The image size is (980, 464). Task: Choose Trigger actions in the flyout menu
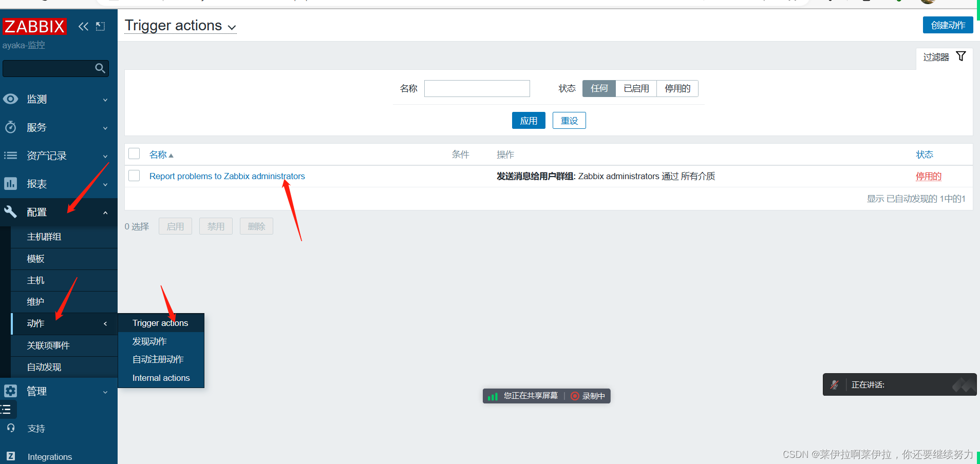click(161, 323)
